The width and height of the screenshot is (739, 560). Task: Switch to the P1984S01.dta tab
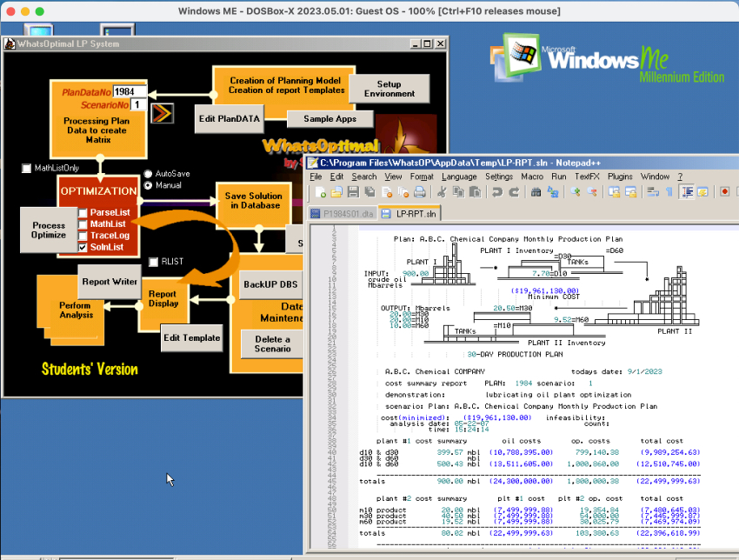pyautogui.click(x=343, y=214)
